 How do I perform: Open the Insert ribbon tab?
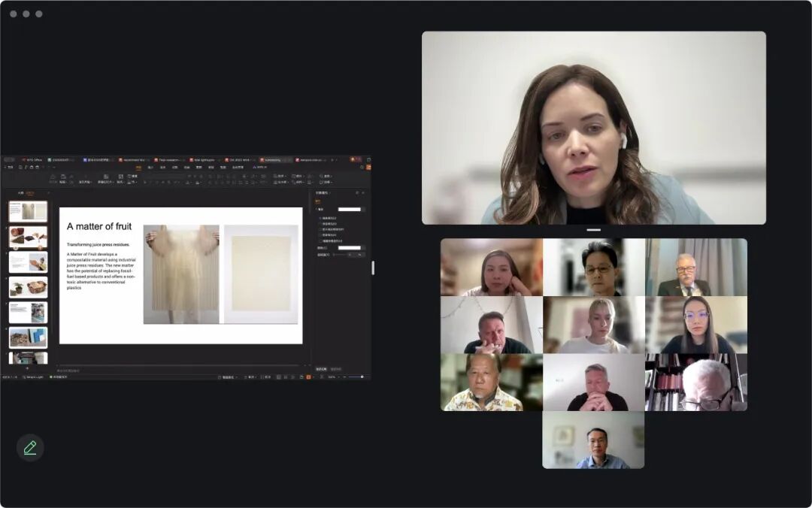[150, 168]
